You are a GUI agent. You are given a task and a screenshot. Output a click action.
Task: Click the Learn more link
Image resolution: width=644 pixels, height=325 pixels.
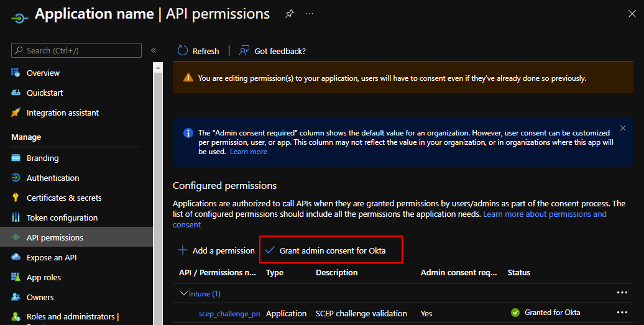click(249, 152)
